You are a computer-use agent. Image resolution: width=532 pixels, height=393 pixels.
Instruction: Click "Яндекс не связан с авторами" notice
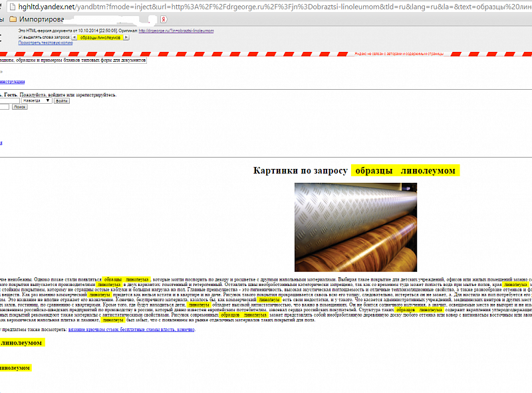click(x=399, y=54)
